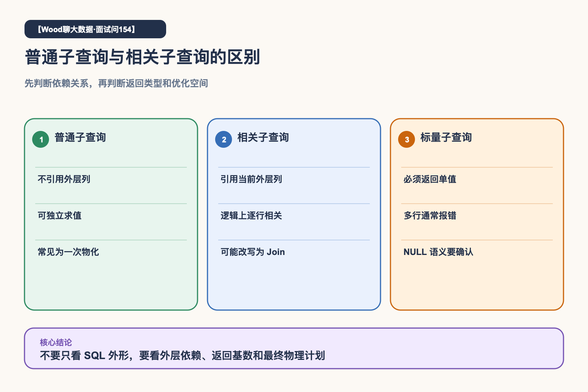The image size is (588, 392).
Task: Click the card heading 相关子查询
Action: pyautogui.click(x=263, y=137)
